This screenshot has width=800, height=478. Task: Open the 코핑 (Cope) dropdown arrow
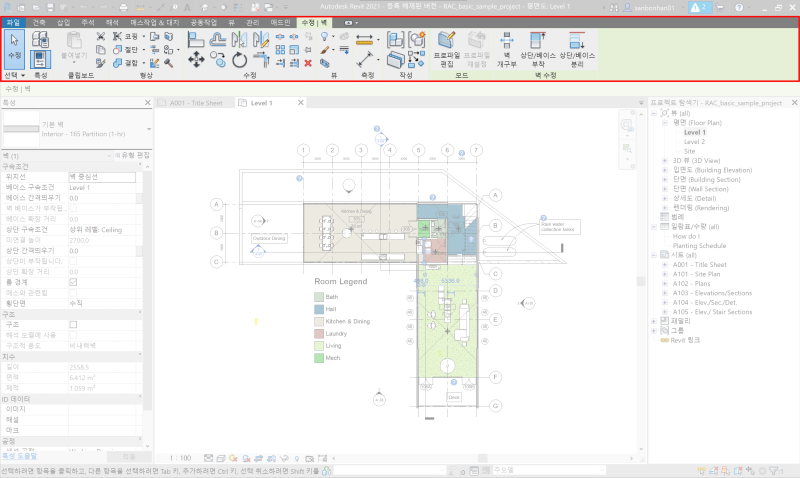(x=143, y=37)
